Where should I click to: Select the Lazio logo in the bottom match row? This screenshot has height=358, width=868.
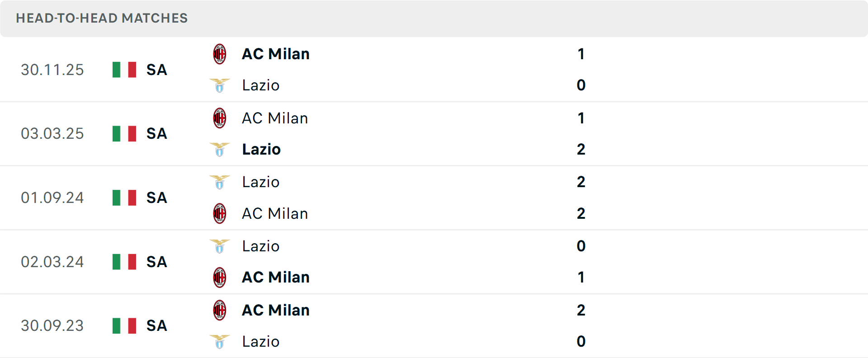(220, 342)
